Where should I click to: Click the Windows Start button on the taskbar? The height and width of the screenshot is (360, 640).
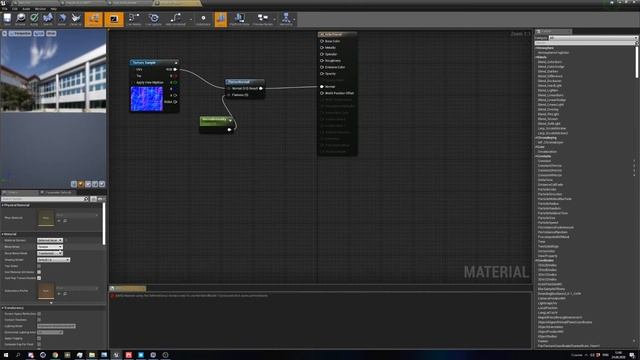click(6, 355)
